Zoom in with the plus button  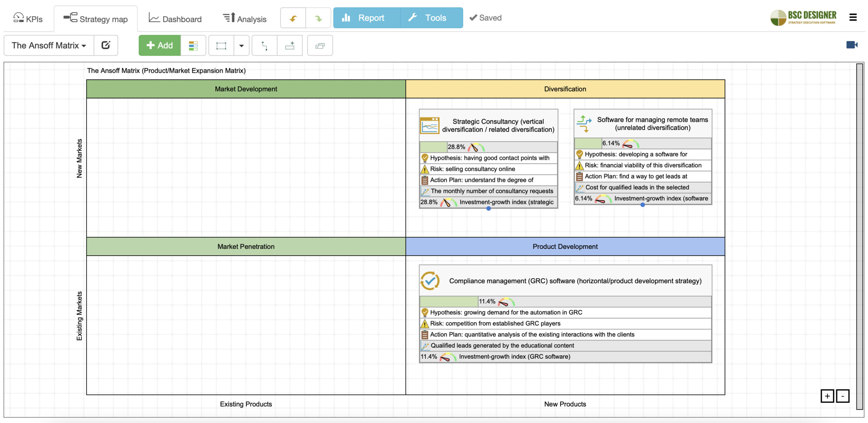[x=827, y=396]
